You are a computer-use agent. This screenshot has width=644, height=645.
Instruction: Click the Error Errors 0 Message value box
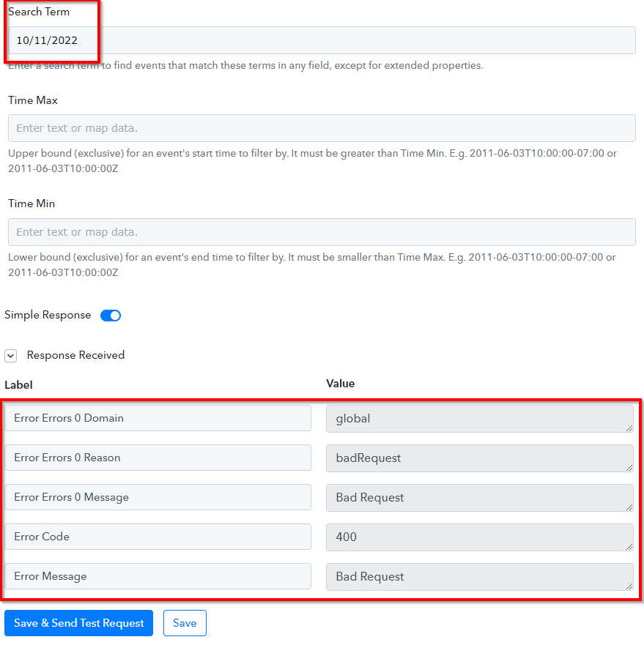[480, 498]
